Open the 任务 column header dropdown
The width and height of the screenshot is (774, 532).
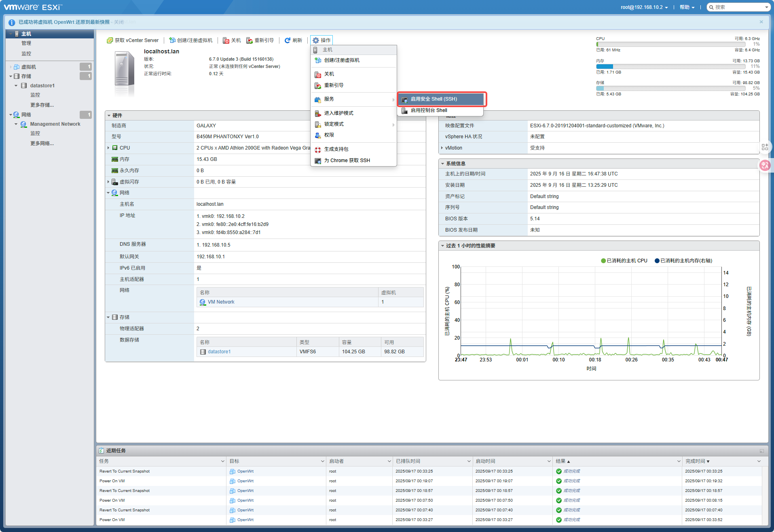click(222, 461)
